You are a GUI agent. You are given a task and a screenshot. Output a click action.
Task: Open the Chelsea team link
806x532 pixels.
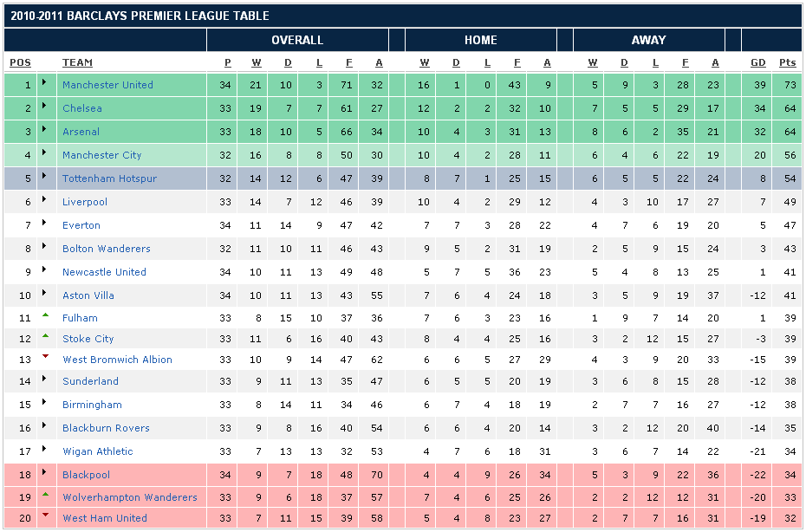coord(82,108)
